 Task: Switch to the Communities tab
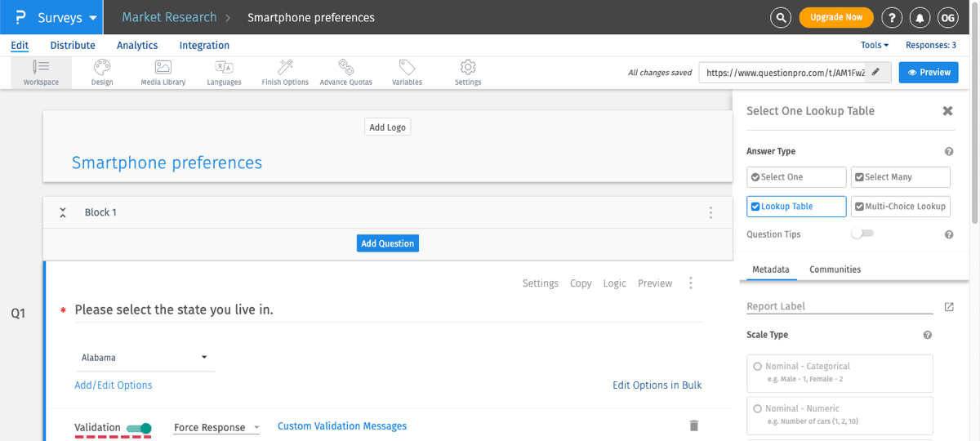click(x=835, y=269)
